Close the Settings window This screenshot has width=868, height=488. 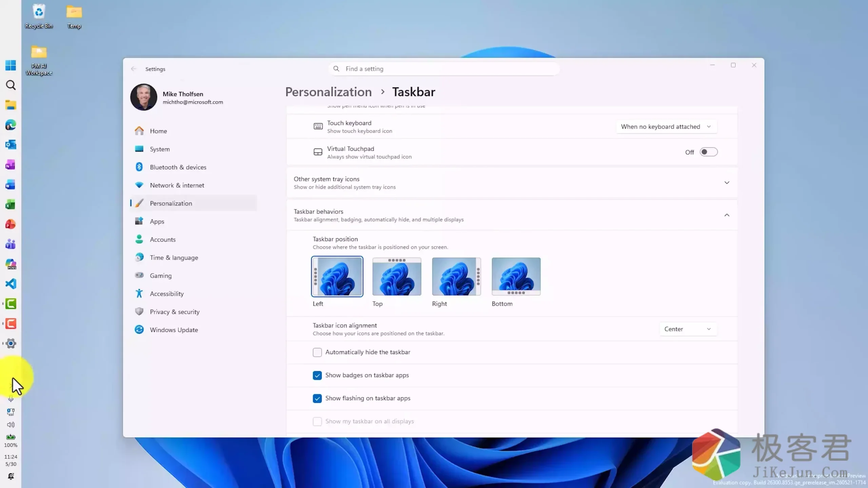click(x=754, y=65)
